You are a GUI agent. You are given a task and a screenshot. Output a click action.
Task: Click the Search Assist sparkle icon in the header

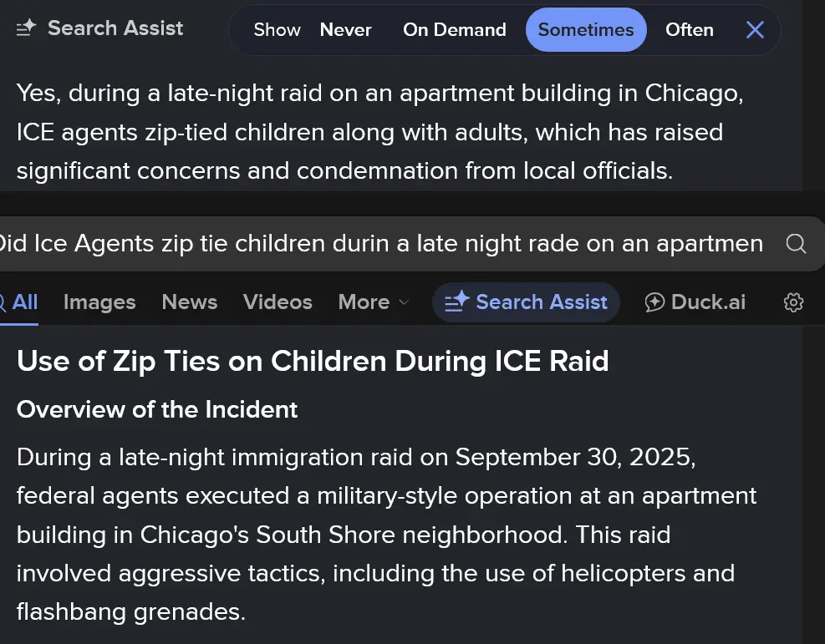[27, 28]
